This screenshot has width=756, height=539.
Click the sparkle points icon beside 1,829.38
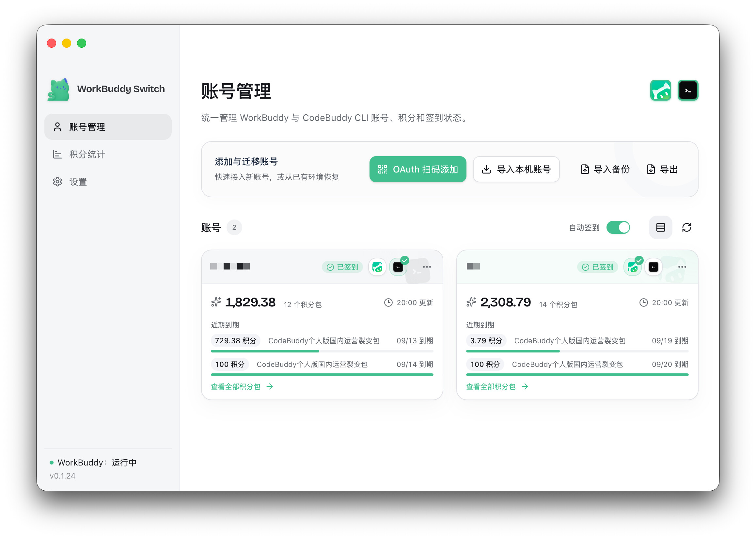coord(216,302)
